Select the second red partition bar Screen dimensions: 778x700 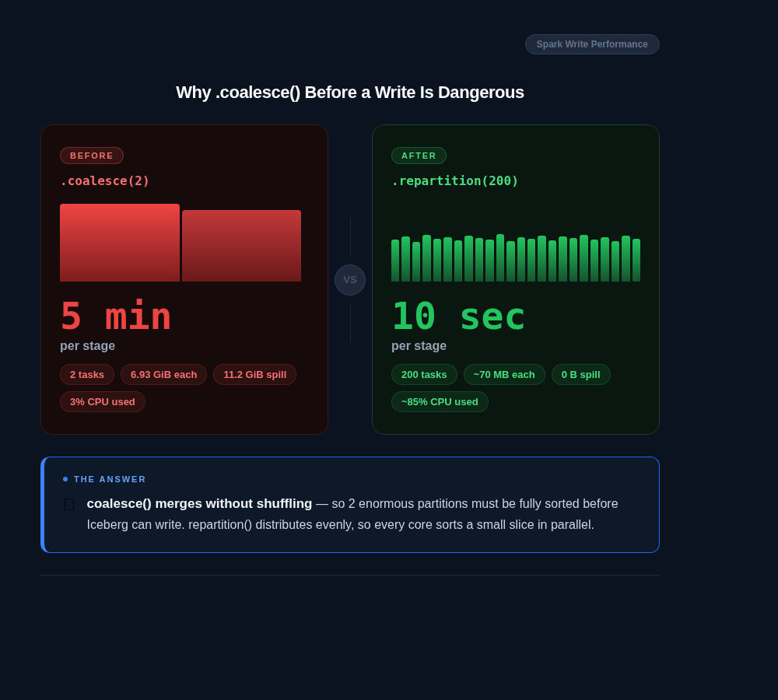tap(241, 244)
